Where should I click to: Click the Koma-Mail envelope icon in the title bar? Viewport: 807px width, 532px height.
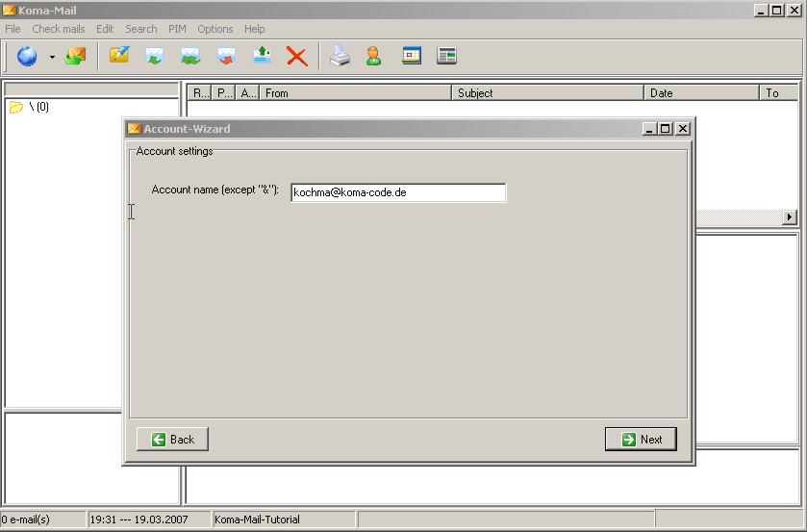[x=9, y=10]
